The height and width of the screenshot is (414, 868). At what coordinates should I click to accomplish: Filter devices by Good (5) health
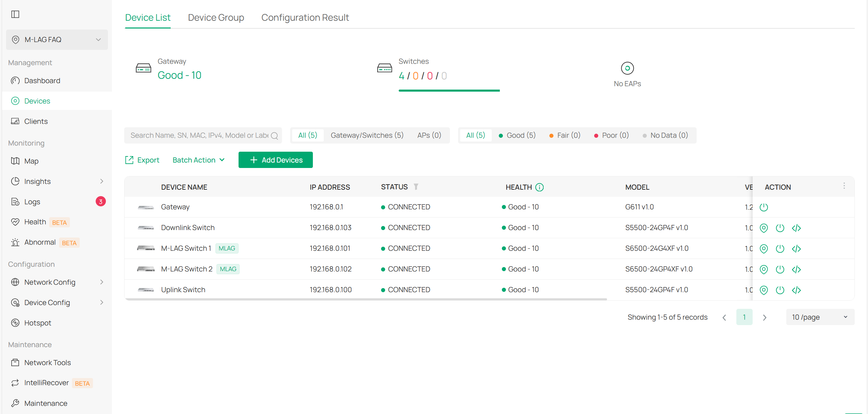coord(517,135)
